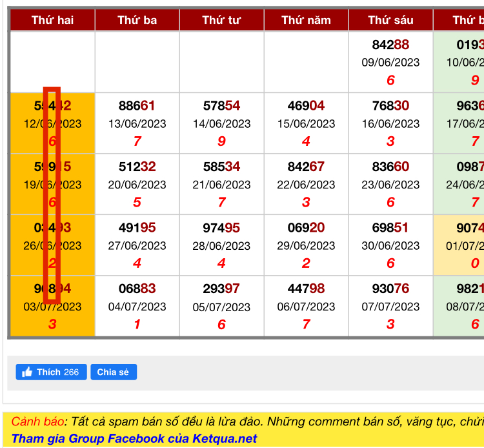
Task: Click the red highlight rectangle in Monday column
Action: [x=52, y=195]
